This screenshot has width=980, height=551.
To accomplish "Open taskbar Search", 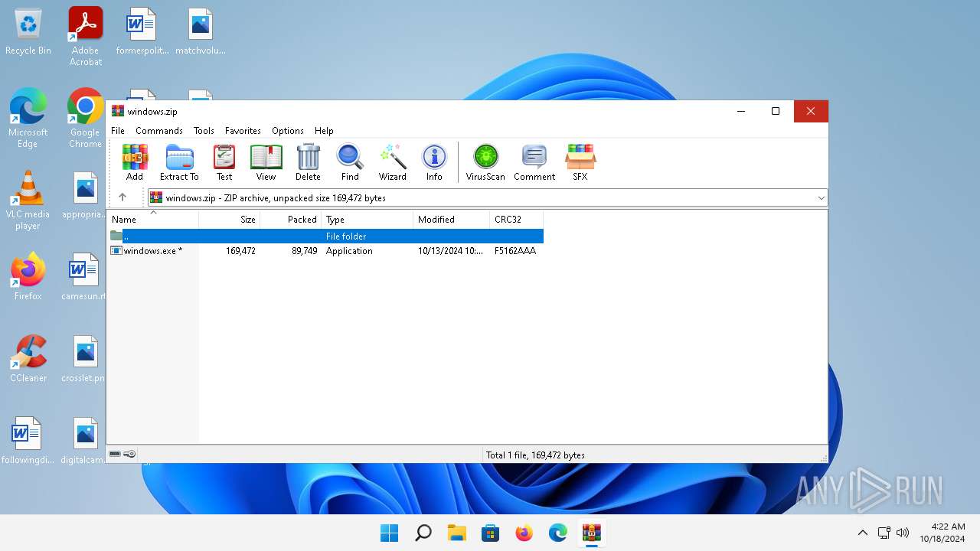I will pyautogui.click(x=423, y=533).
